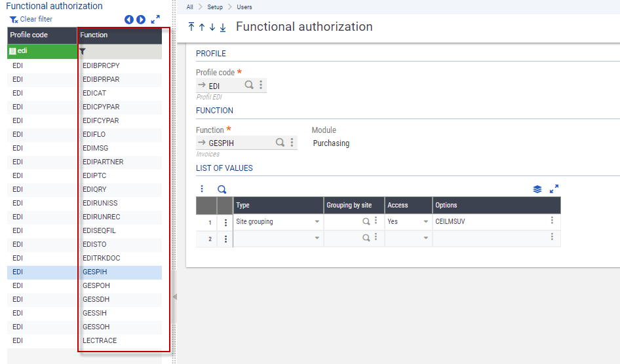Open actions menu next to Function field
620x364 pixels.
pos(292,143)
